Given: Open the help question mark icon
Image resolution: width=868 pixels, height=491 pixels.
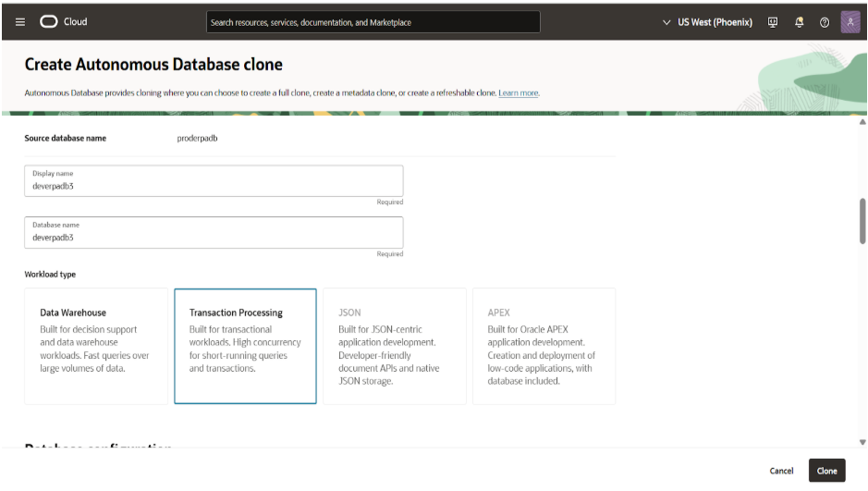Looking at the screenshot, I should tap(825, 22).
